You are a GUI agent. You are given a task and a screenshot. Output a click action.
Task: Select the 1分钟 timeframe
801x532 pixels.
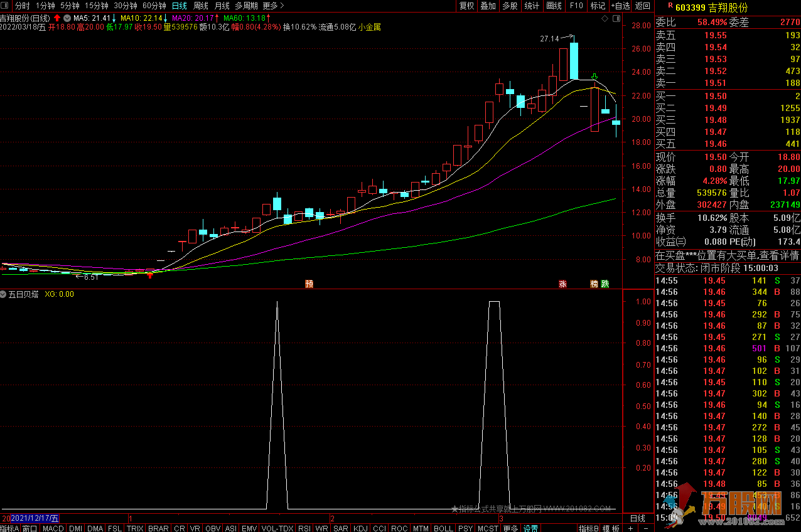click(45, 6)
